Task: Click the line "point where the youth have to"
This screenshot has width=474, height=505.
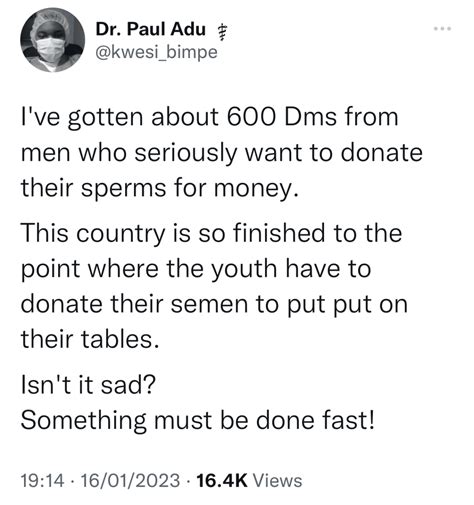Action: (196, 269)
